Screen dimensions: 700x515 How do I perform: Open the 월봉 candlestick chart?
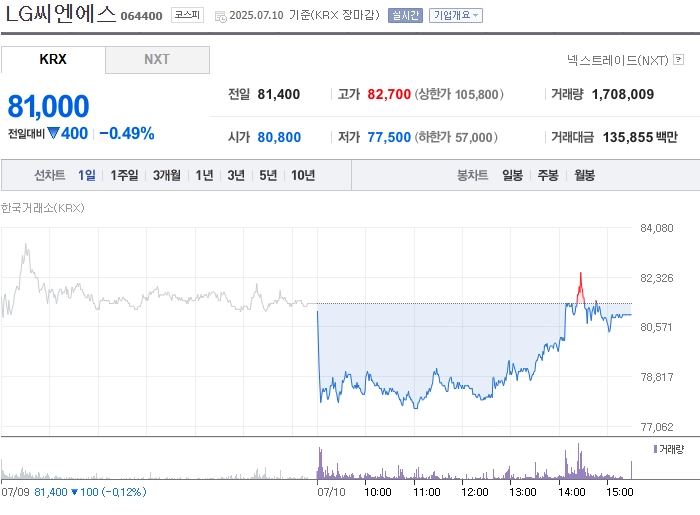(x=584, y=175)
